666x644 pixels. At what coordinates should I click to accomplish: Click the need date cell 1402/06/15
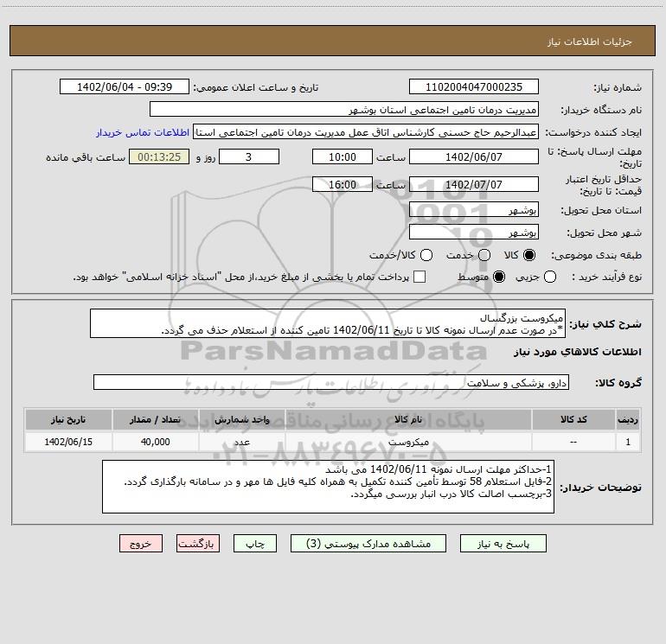click(68, 442)
